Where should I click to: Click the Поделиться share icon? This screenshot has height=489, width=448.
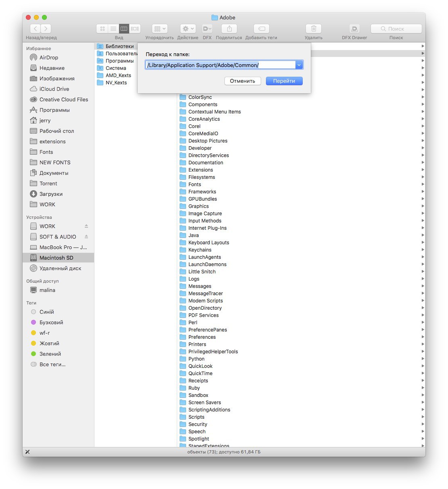[x=229, y=29]
